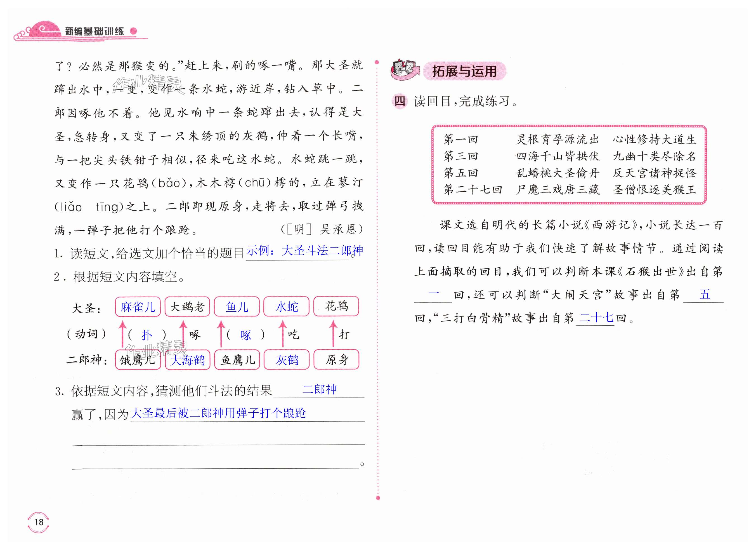The width and height of the screenshot is (756, 550).
Task: Click the pink arrow above 大海鹤 box
Action: (183, 333)
